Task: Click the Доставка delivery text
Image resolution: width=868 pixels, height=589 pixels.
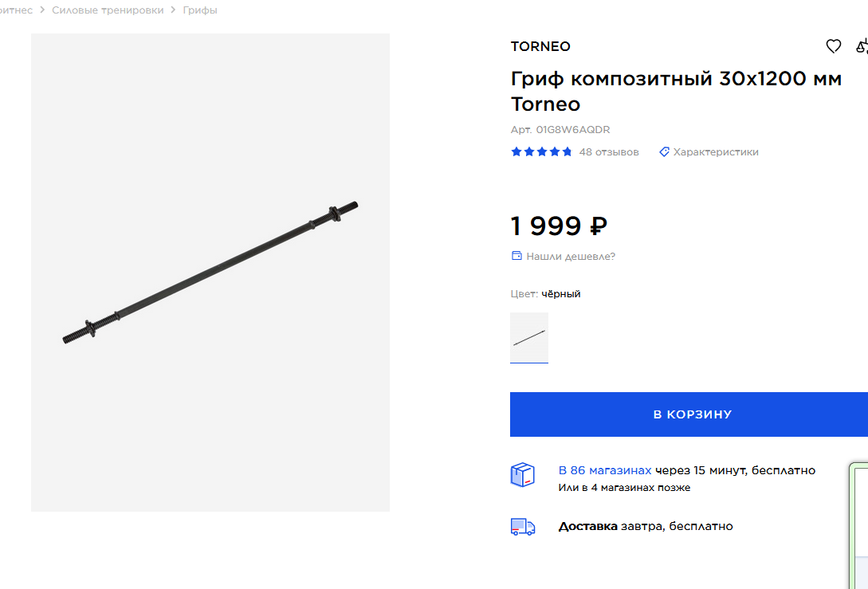Action: coord(587,526)
